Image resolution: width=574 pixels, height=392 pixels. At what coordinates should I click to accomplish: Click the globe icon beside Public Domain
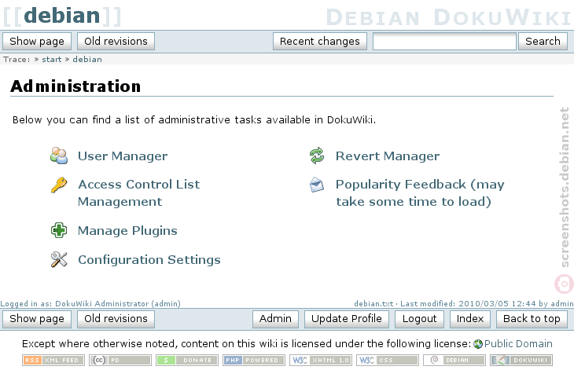pos(478,344)
